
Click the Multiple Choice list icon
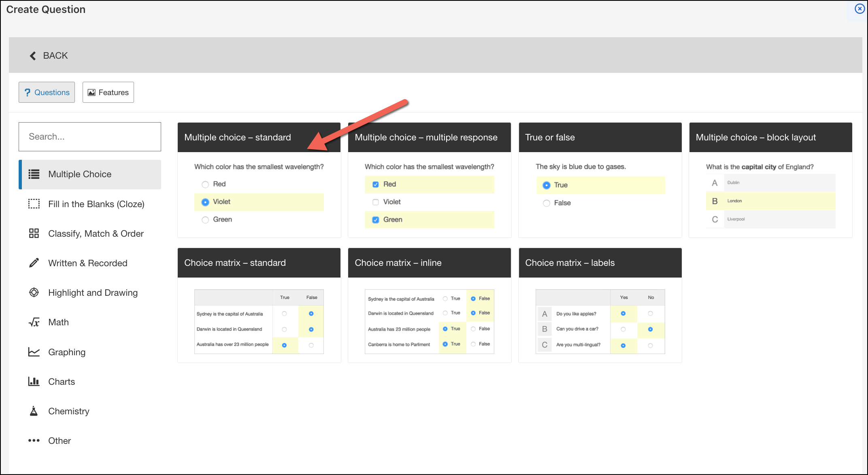(34, 174)
